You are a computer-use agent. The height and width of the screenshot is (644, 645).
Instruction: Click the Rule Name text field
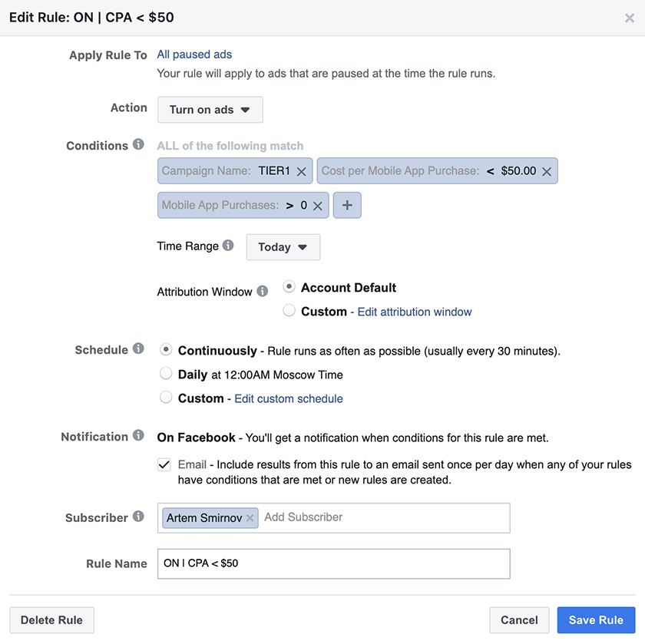click(x=333, y=563)
